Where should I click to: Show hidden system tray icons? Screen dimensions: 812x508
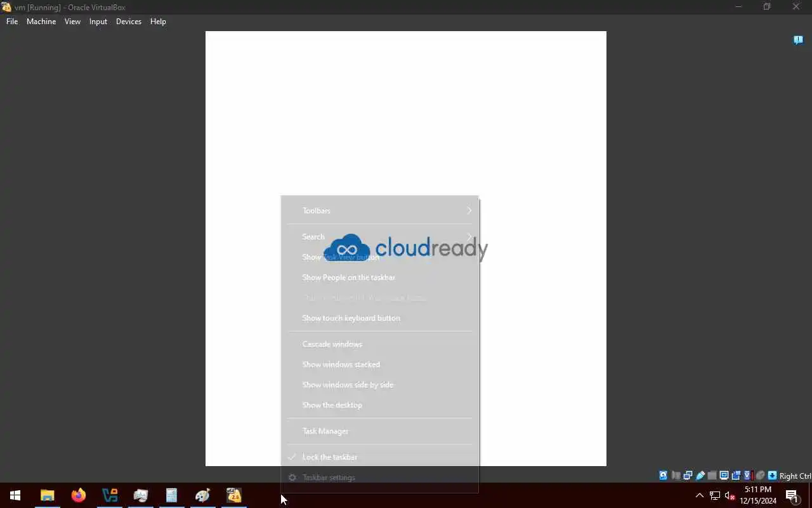(x=700, y=495)
